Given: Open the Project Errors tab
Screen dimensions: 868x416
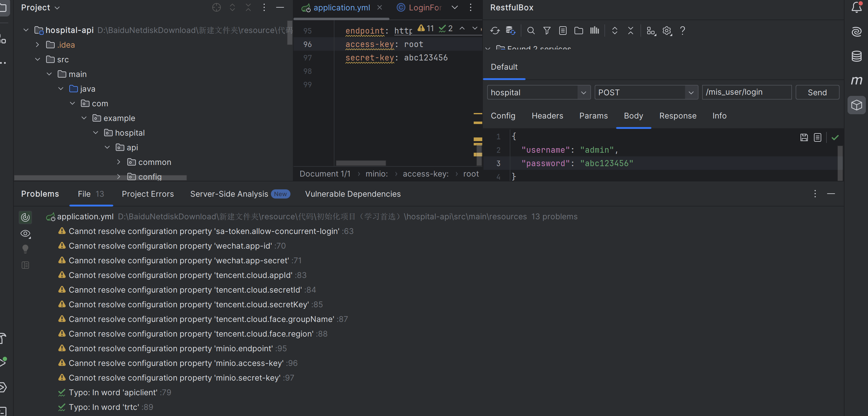Looking at the screenshot, I should (148, 194).
